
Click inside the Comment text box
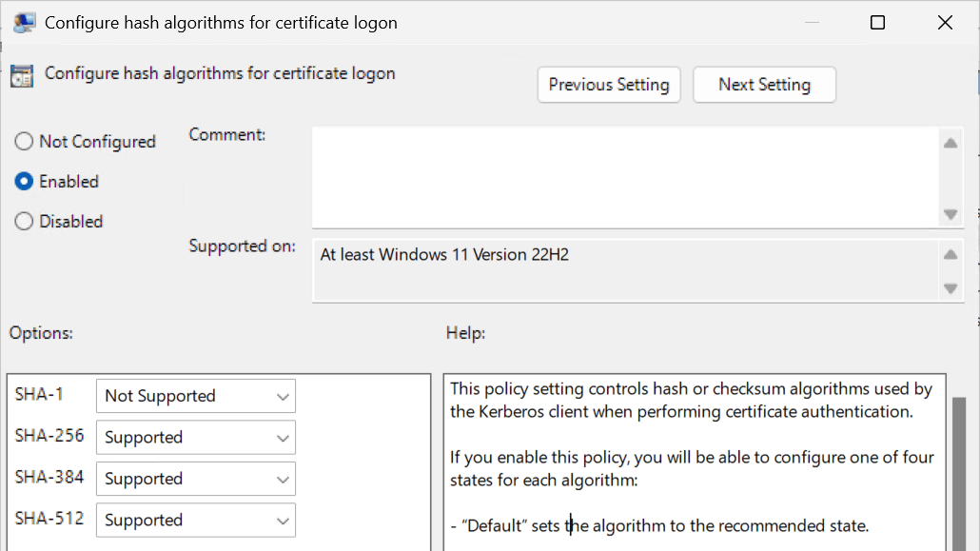(624, 177)
